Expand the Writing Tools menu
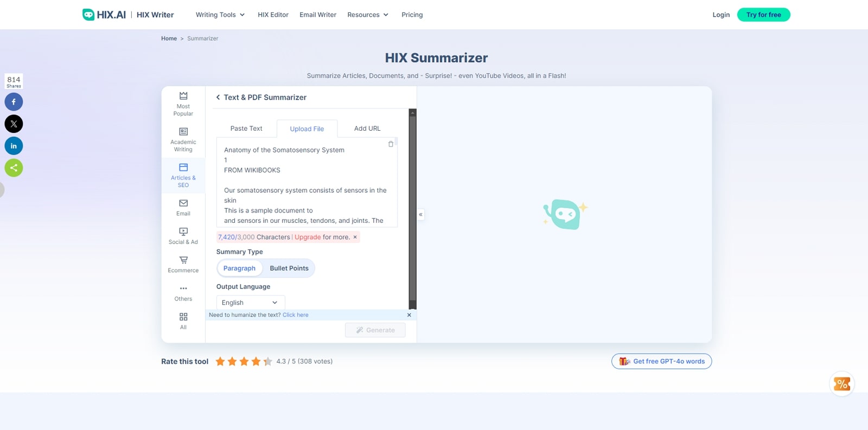Image resolution: width=868 pixels, height=430 pixels. click(220, 15)
